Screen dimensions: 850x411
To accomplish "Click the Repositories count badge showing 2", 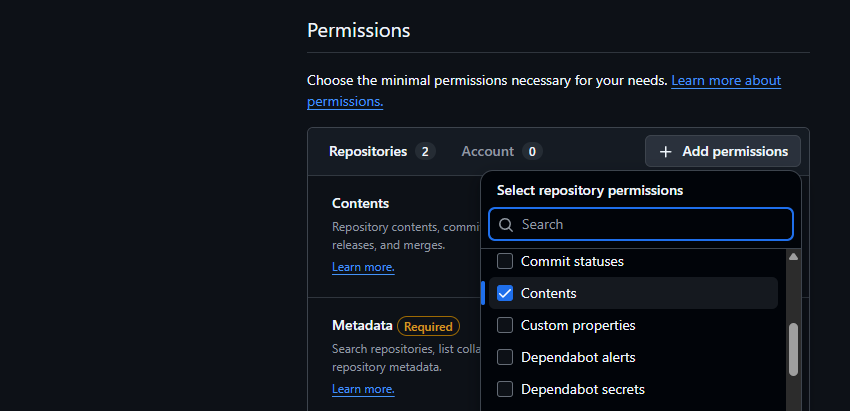I will [x=425, y=151].
